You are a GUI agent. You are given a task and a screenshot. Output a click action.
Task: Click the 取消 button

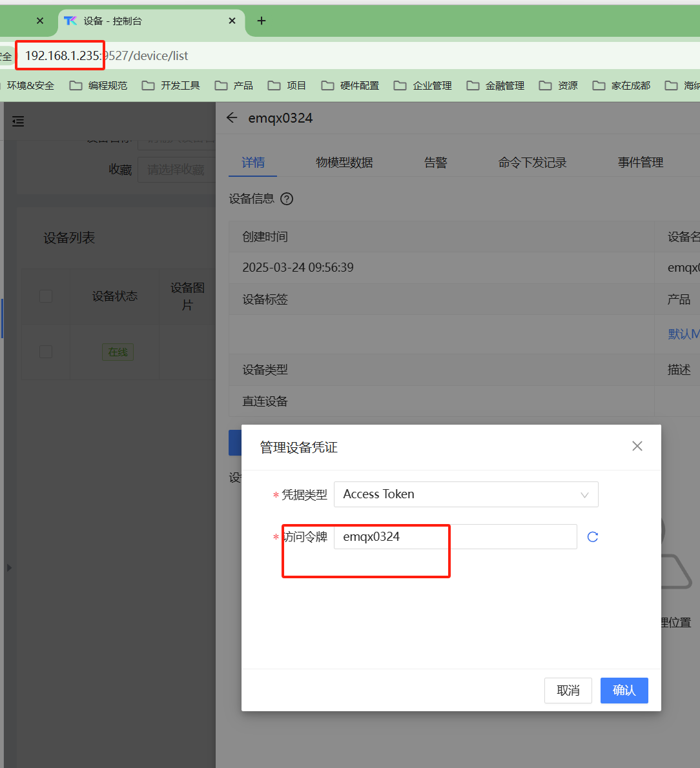pos(568,691)
